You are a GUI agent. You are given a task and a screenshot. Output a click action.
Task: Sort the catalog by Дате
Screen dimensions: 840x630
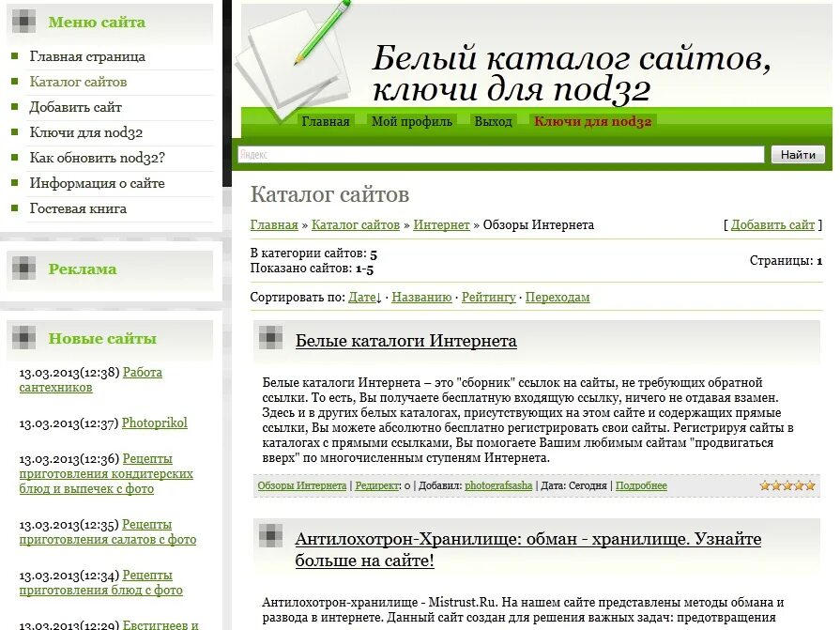coord(364,298)
